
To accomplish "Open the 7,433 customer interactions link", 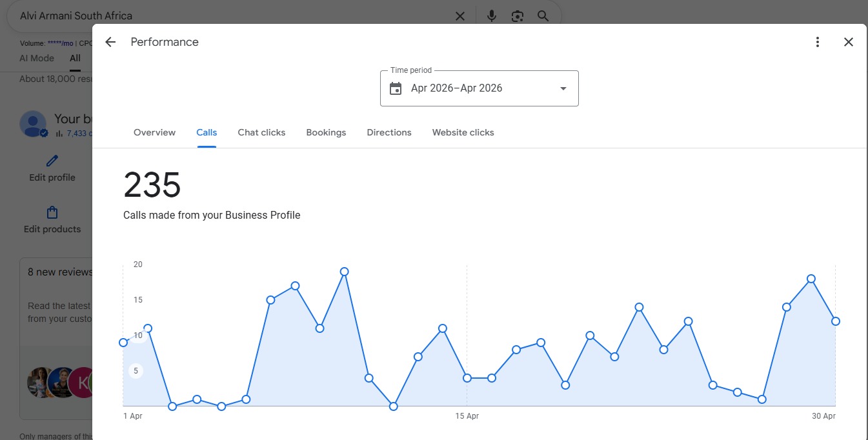I will point(79,134).
